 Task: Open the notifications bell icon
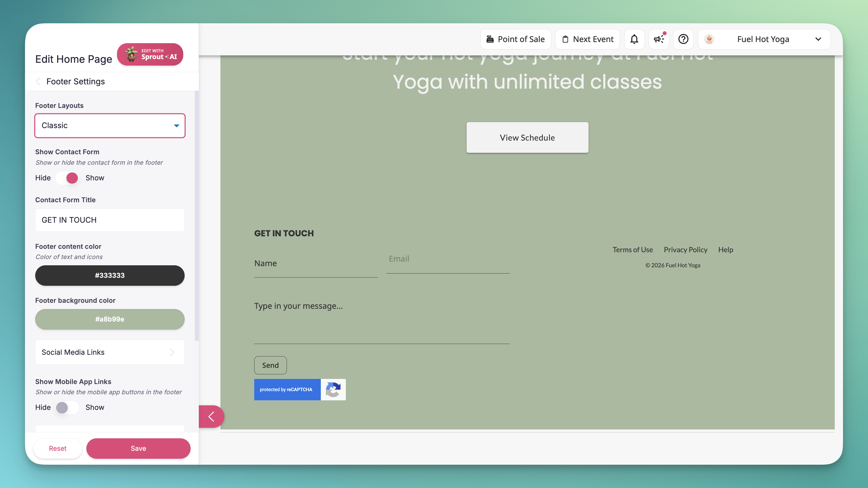coord(634,39)
